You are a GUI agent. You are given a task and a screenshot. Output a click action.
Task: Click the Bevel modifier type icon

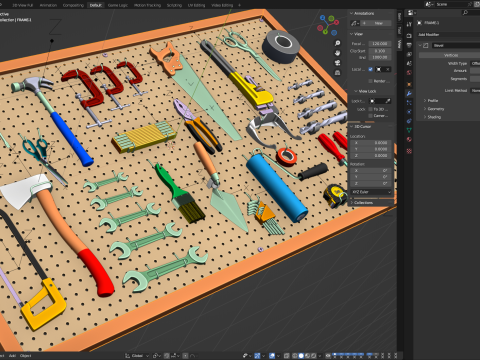tap(426, 46)
